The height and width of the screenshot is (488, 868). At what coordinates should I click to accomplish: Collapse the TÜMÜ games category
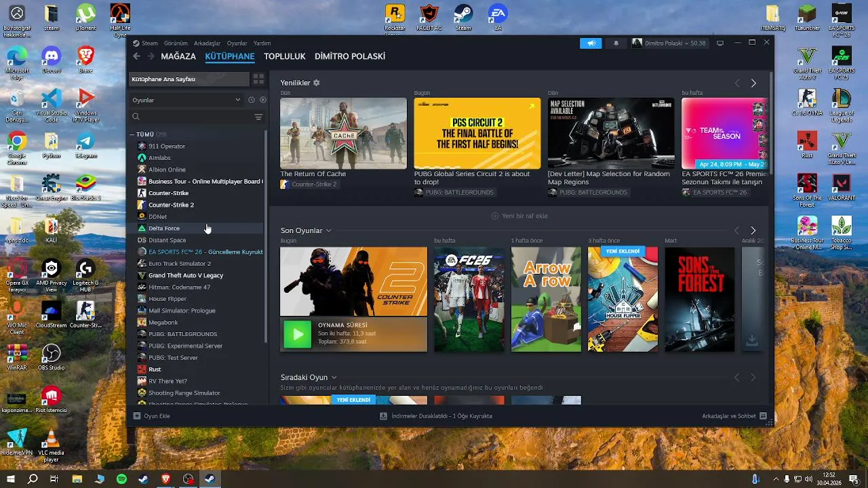(132, 134)
